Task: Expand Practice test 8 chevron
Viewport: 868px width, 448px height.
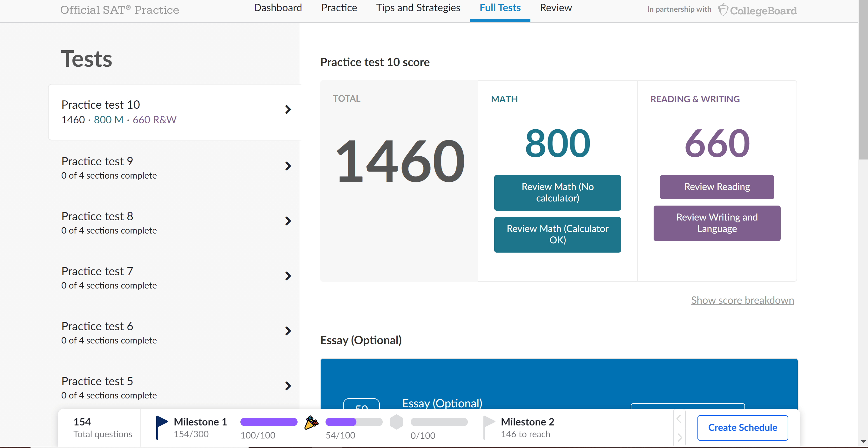Action: point(288,221)
